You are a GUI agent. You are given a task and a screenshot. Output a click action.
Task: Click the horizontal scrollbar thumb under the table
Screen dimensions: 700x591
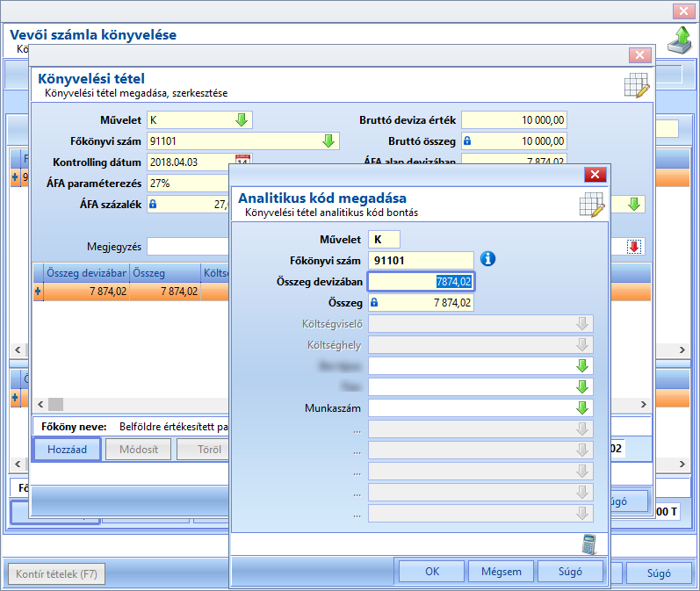[56, 405]
